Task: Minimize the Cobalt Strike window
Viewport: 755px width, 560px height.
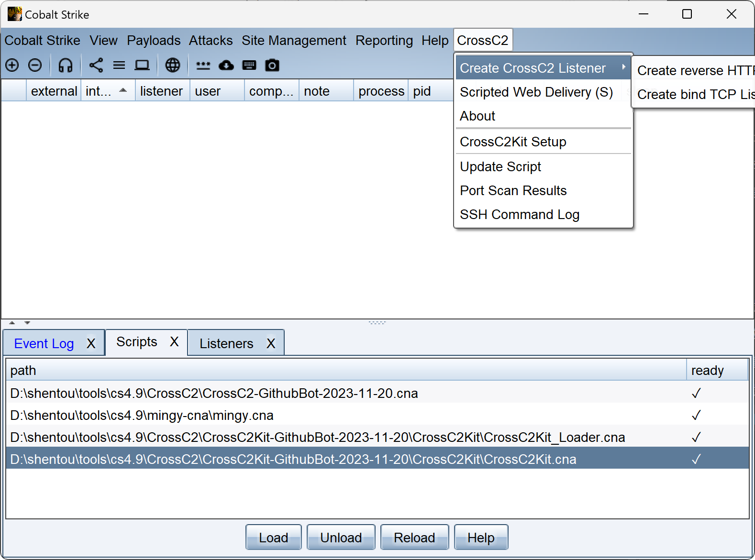Action: [x=644, y=14]
